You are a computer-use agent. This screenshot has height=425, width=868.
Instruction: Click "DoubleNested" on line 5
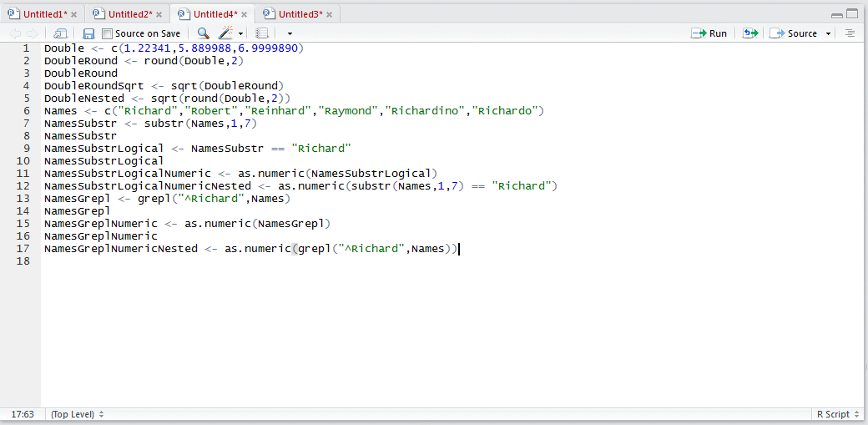[x=84, y=99]
